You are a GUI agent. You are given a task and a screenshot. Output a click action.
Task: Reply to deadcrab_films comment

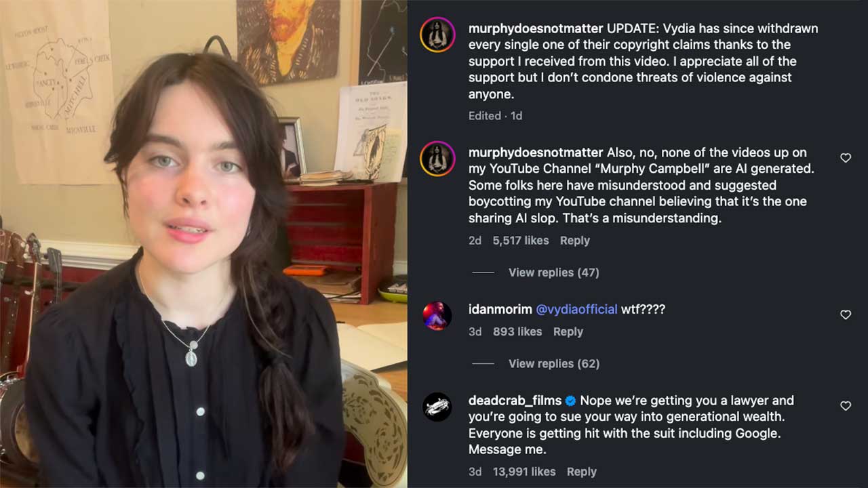tap(582, 472)
